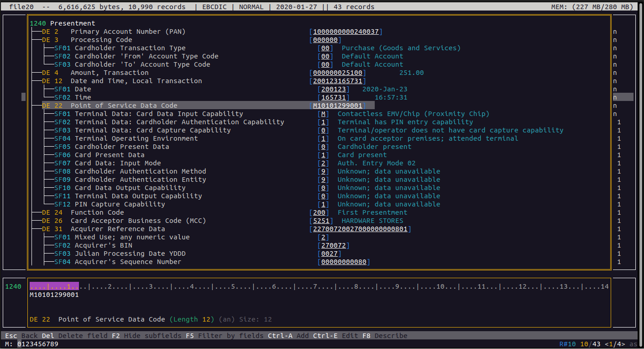The width and height of the screenshot is (644, 349).
Task: Click the DE 3 Processing Code node
Action: pos(100,40)
